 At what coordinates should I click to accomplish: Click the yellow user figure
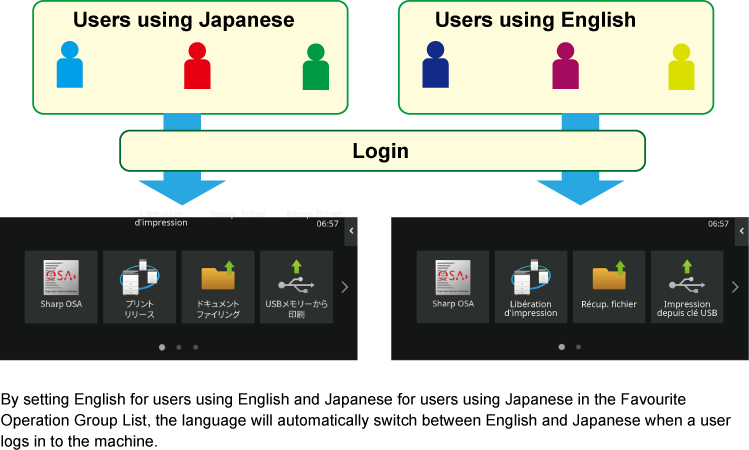pos(681,66)
